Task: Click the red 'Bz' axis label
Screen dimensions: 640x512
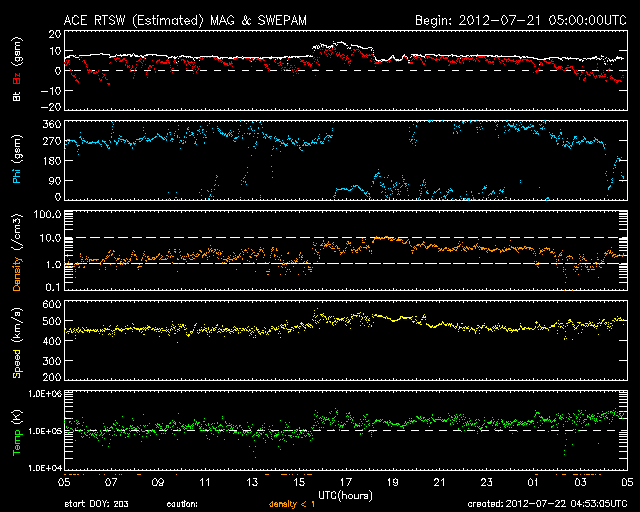Action: coord(17,79)
